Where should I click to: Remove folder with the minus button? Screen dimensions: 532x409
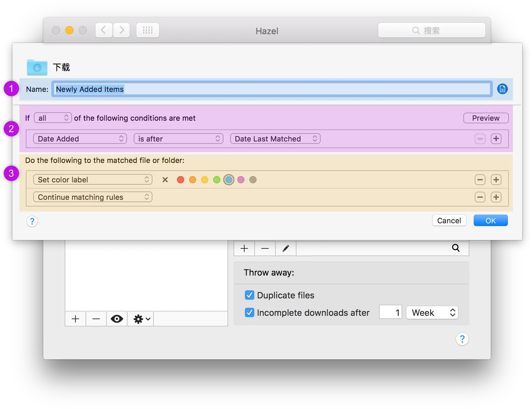tap(96, 319)
